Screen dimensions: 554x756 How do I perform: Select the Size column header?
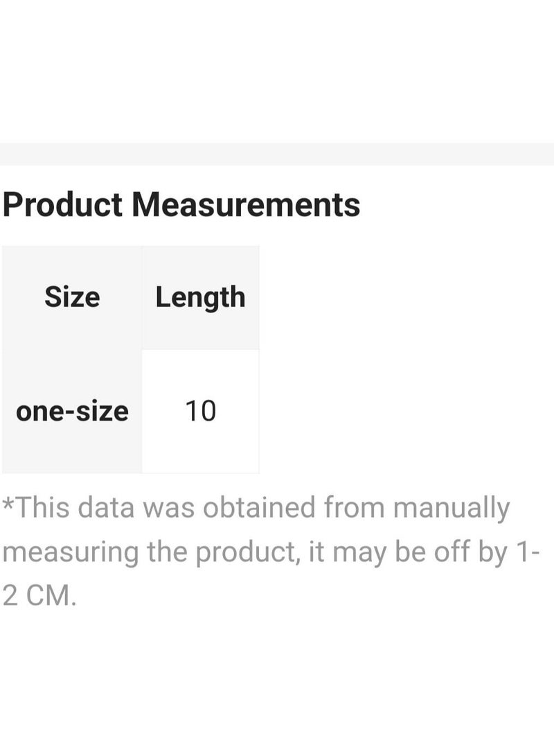(x=72, y=297)
